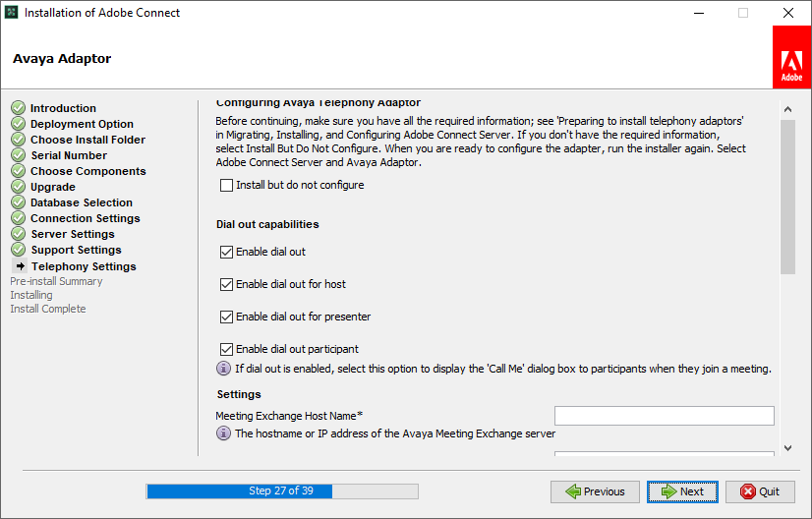Click the Support Settings step label

76,250
